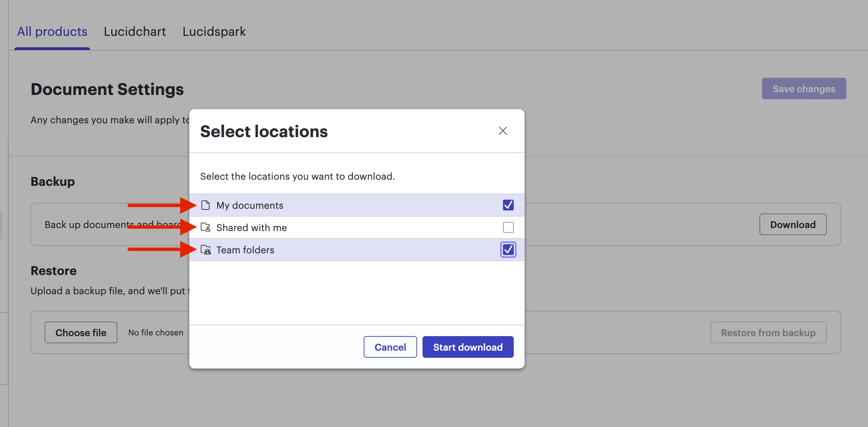Image resolution: width=868 pixels, height=427 pixels.
Task: Click the Backup Download button
Action: [793, 224]
